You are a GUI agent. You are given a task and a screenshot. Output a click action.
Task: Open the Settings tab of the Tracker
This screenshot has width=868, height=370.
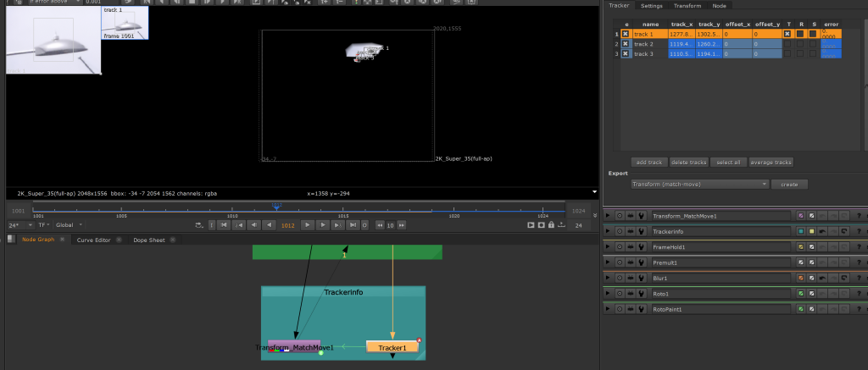651,5
